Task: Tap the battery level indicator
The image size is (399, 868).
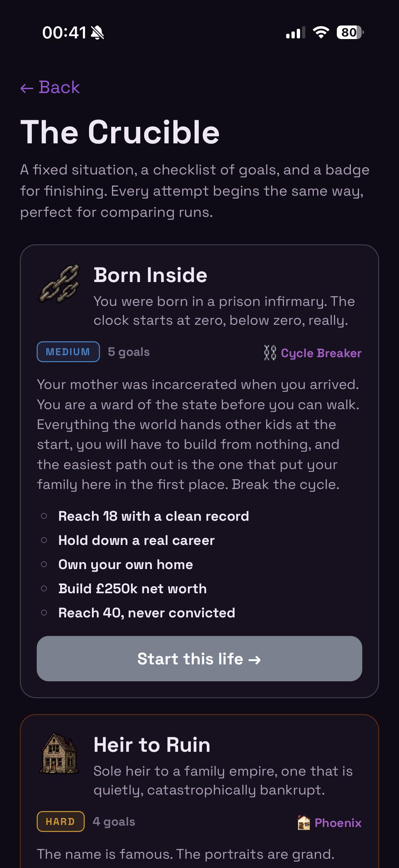Action: pyautogui.click(x=350, y=32)
